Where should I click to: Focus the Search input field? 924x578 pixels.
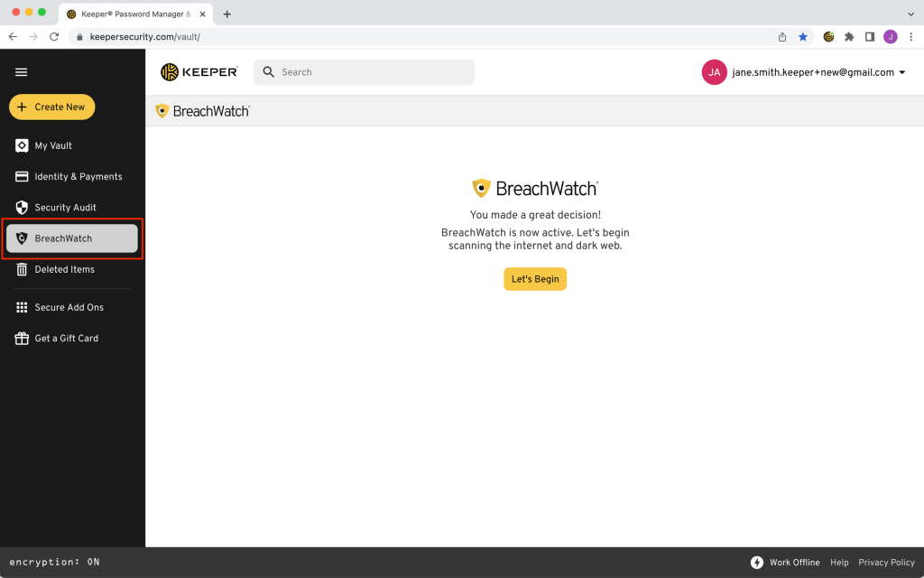tap(364, 72)
